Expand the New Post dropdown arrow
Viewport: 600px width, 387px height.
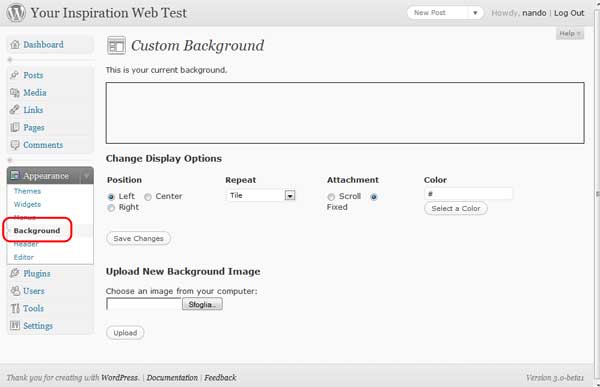(x=475, y=13)
